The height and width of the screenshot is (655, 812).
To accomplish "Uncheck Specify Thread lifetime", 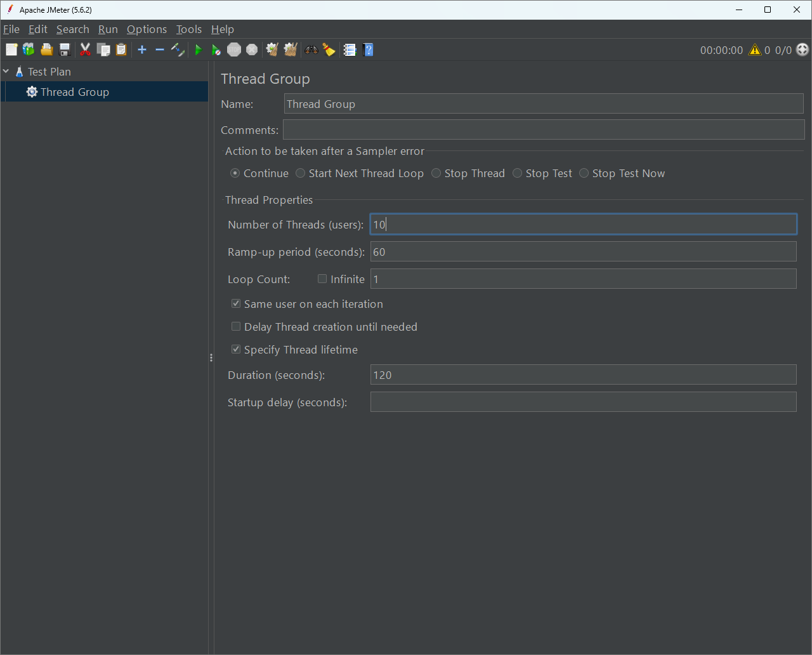I will (x=236, y=350).
